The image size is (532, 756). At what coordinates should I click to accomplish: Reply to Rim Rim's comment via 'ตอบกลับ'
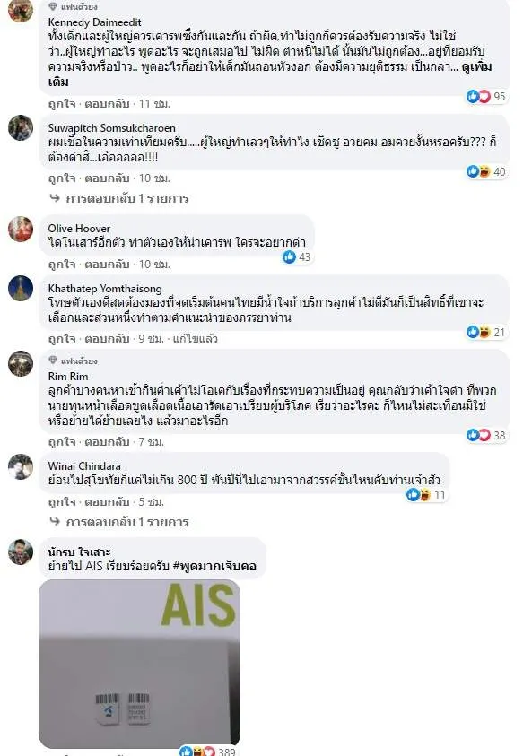107,441
